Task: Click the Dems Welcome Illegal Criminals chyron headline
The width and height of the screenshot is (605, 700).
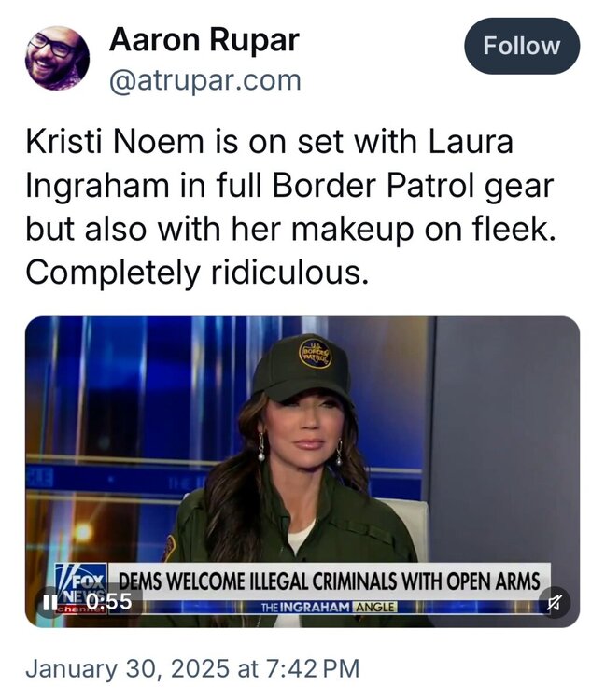Action: pyautogui.click(x=329, y=581)
